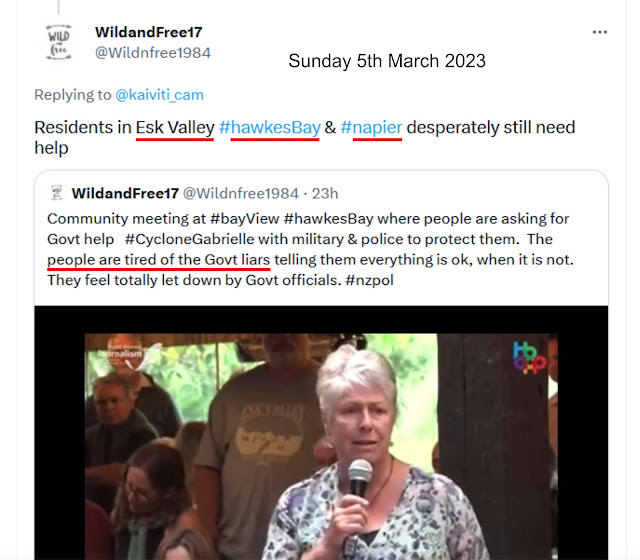Click the quoted tweet text body
640x560 pixels.
[x=310, y=249]
